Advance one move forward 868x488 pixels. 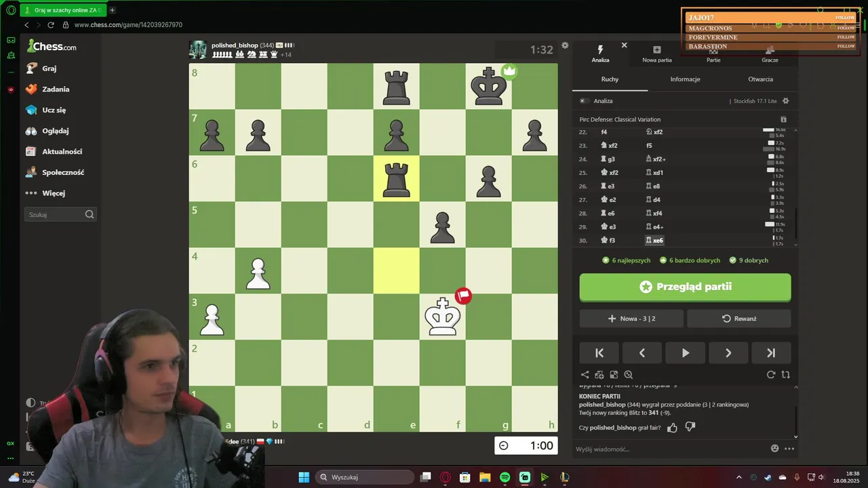pos(728,352)
